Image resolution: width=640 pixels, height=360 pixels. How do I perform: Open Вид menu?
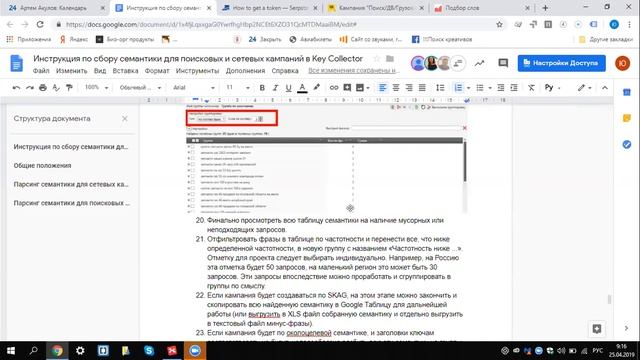coord(100,71)
